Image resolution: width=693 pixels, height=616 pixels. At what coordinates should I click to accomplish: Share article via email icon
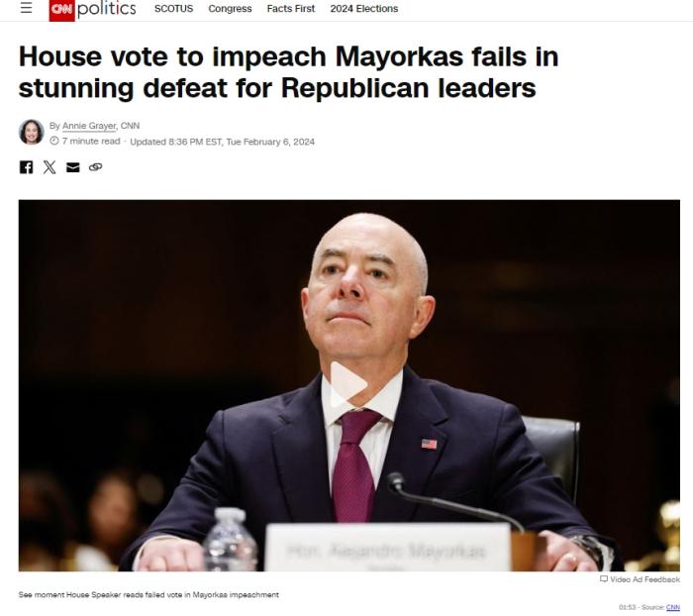pyautogui.click(x=73, y=167)
